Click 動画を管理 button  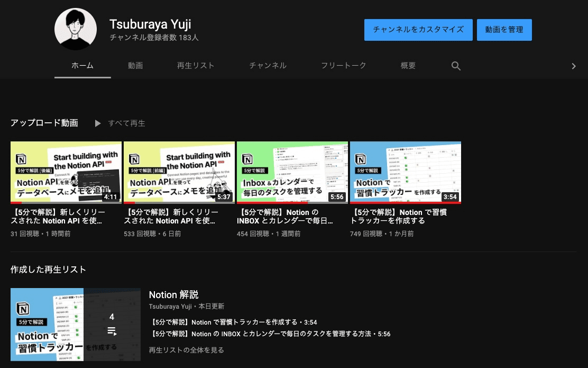[x=504, y=30]
